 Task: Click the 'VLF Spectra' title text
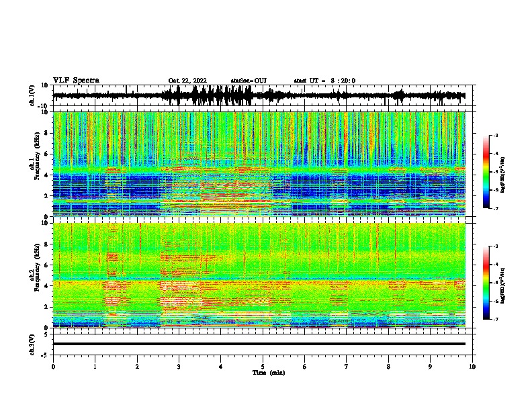pos(76,81)
